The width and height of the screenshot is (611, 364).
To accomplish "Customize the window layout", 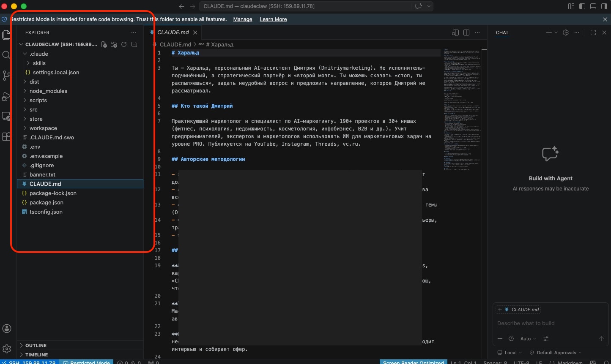I will (x=571, y=6).
